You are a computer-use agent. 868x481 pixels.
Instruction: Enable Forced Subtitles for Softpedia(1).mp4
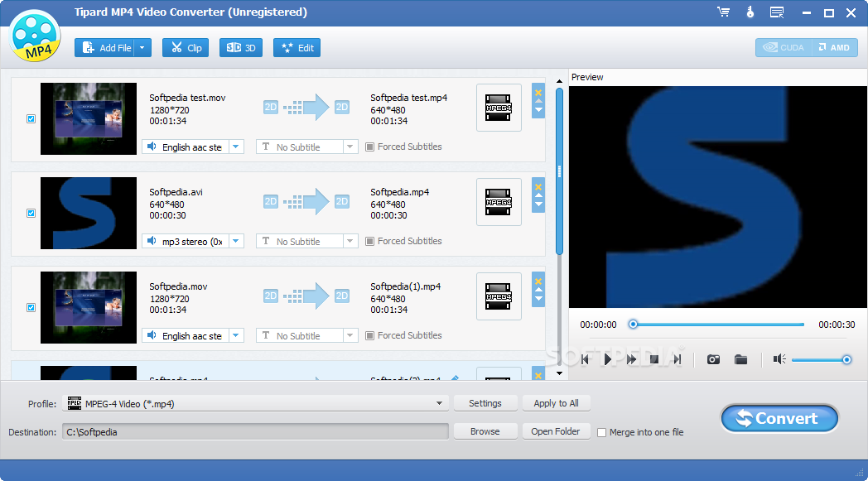369,335
